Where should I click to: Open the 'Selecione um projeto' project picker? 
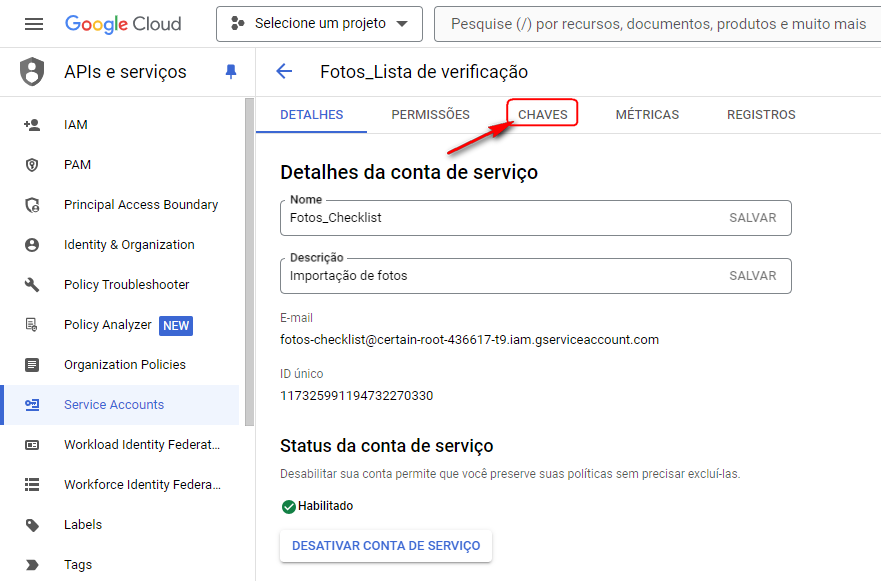(319, 24)
